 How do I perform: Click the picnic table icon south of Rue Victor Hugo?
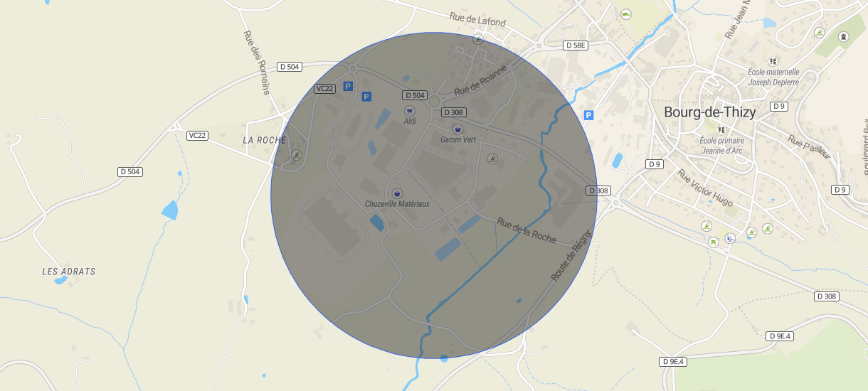click(713, 242)
